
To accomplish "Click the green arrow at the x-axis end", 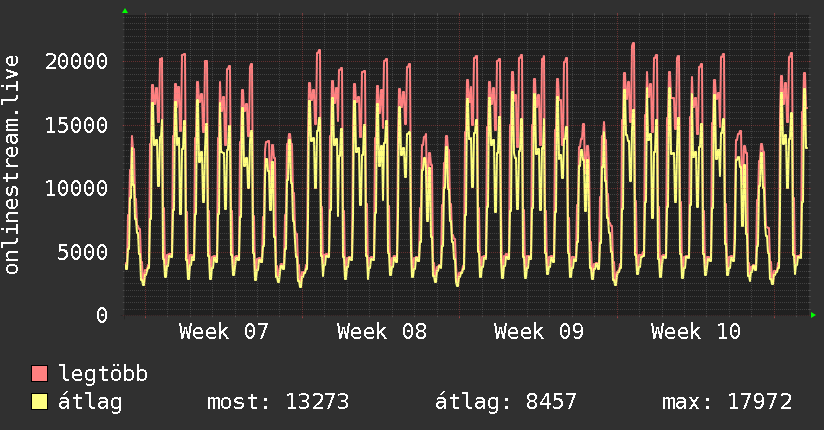I will 814,315.
